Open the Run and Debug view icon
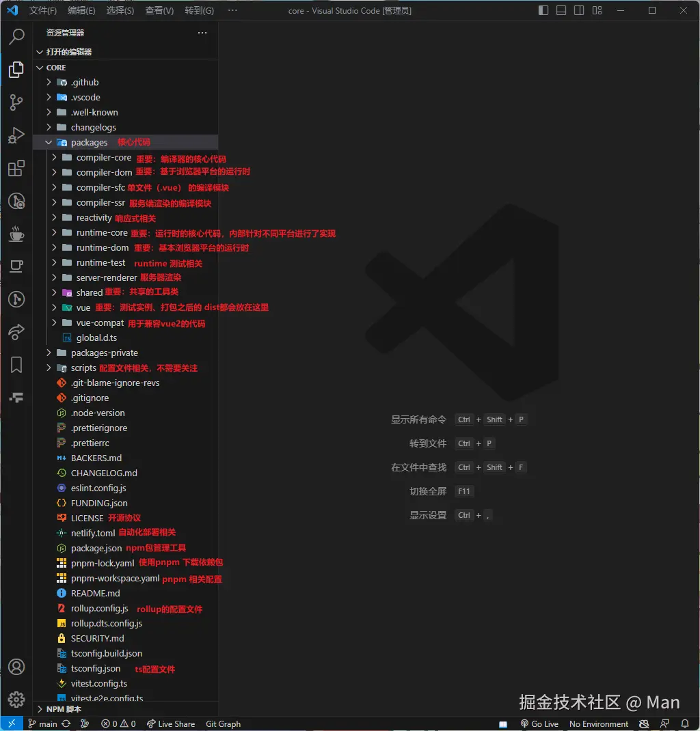This screenshot has width=700, height=731. [x=16, y=136]
